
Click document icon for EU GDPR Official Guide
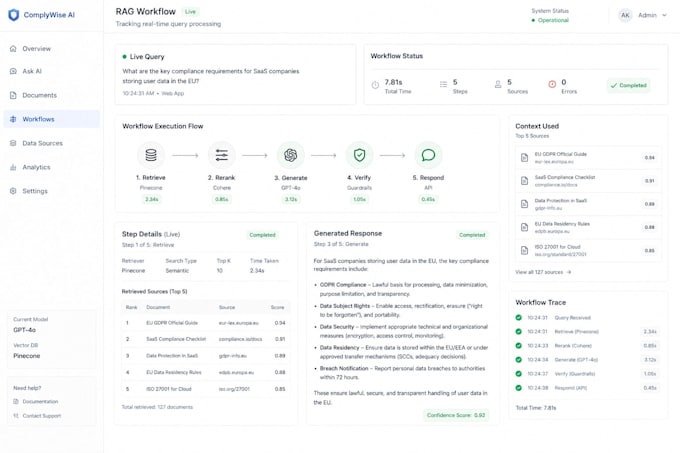click(x=524, y=158)
